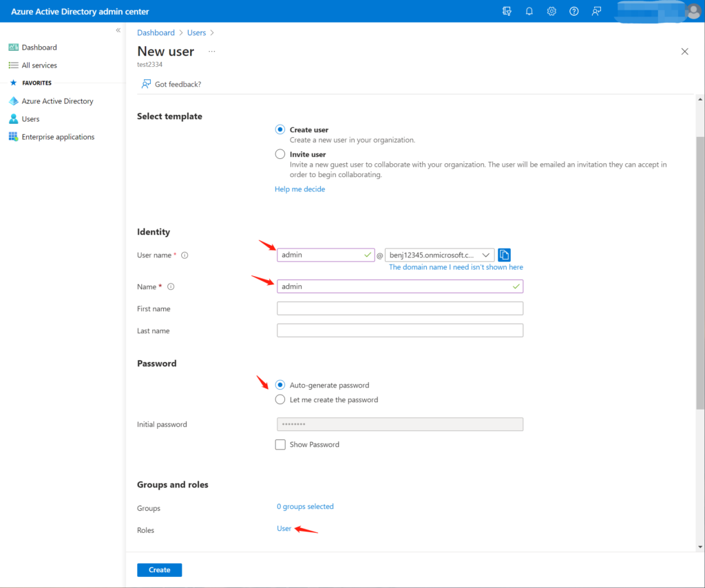Open the User roles link
Image resolution: width=705 pixels, height=588 pixels.
tap(284, 529)
